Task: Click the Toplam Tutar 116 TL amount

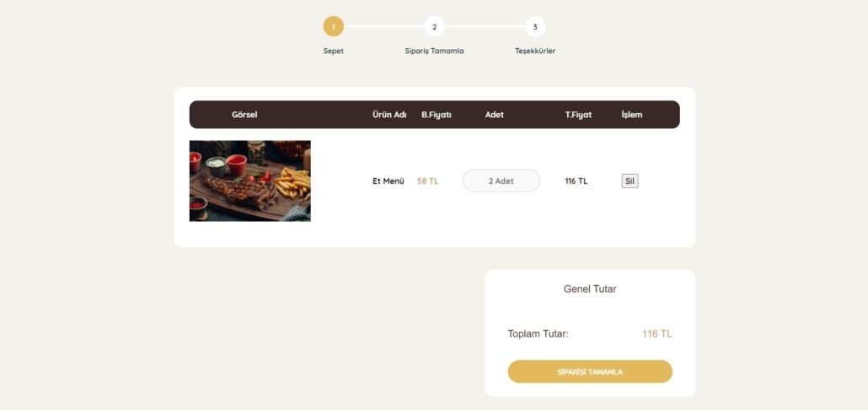Action: (657, 334)
